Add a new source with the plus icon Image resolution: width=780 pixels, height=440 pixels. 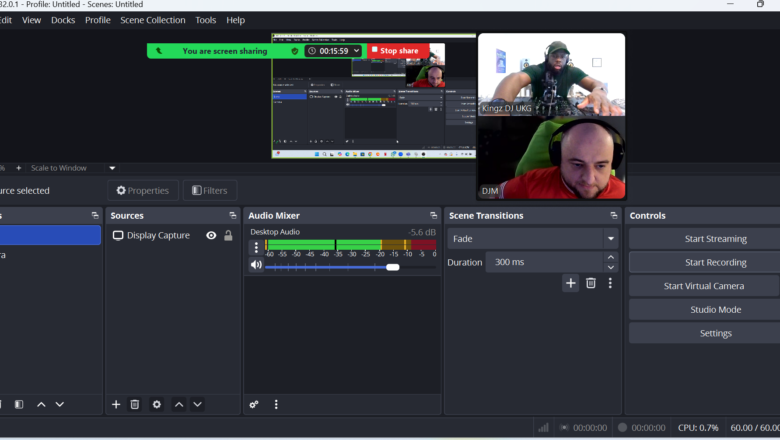click(116, 404)
